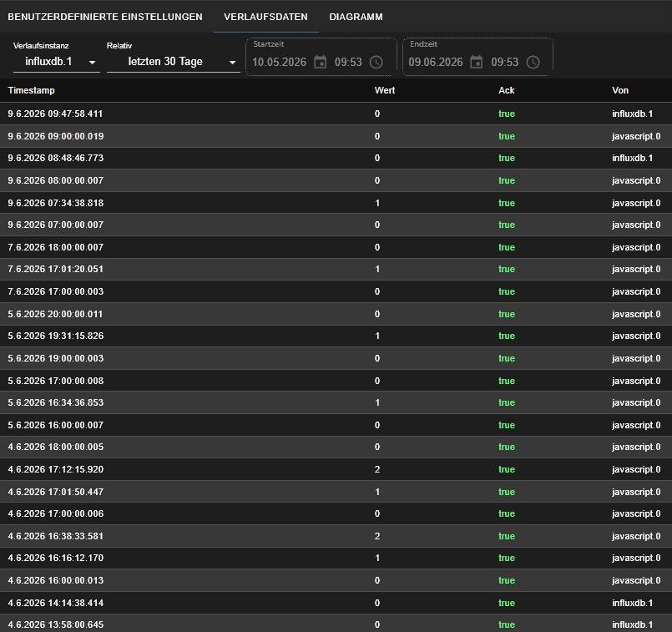Click influxdb.1 source in the 4.6.2026 14:14:38.414 row
The width and height of the screenshot is (672, 632).
(632, 603)
